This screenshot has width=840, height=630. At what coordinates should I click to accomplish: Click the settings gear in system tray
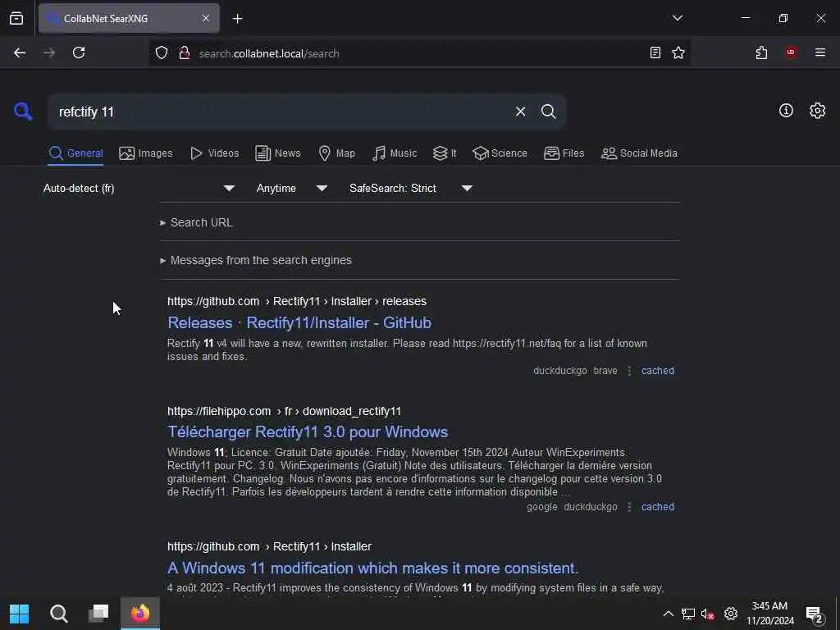731,614
